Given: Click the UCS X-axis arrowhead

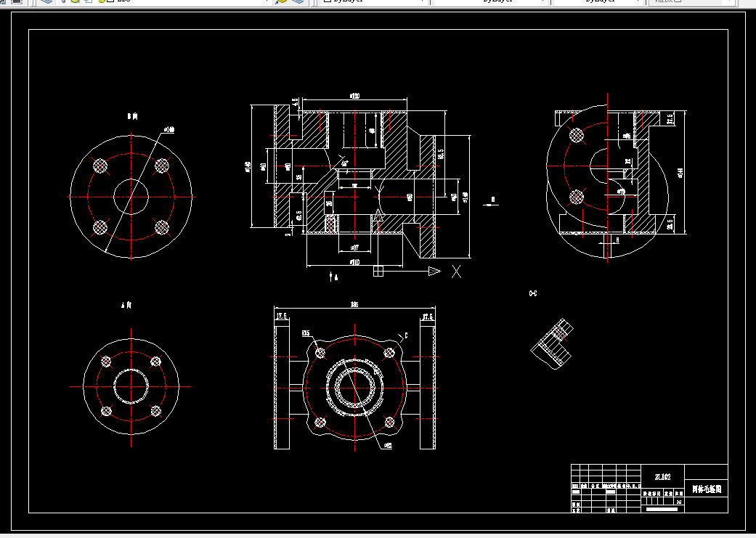Looking at the screenshot, I should pyautogui.click(x=434, y=272).
